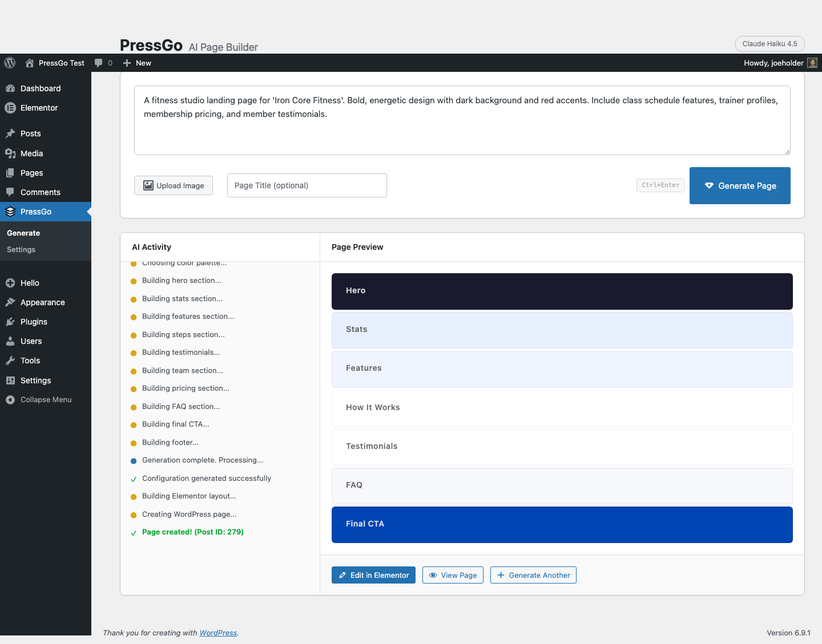Viewport: 822px width, 644px height.
Task: Click the Ctrl+Enter shortcut hint
Action: (660, 185)
